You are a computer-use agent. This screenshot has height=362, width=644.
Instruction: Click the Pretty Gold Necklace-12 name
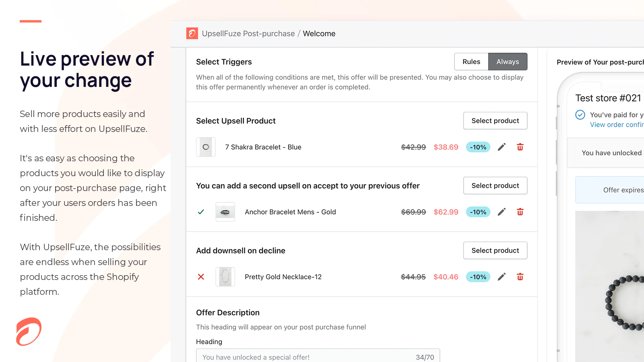pyautogui.click(x=283, y=277)
